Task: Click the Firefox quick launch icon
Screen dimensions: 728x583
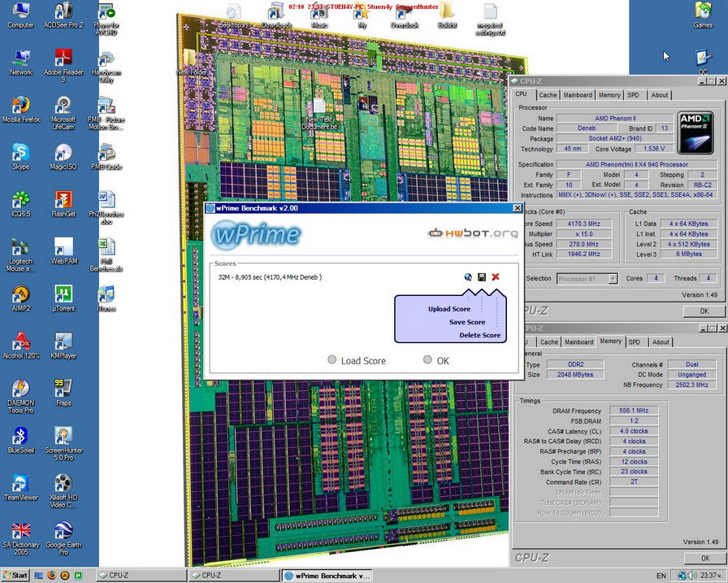Action: pos(51,575)
